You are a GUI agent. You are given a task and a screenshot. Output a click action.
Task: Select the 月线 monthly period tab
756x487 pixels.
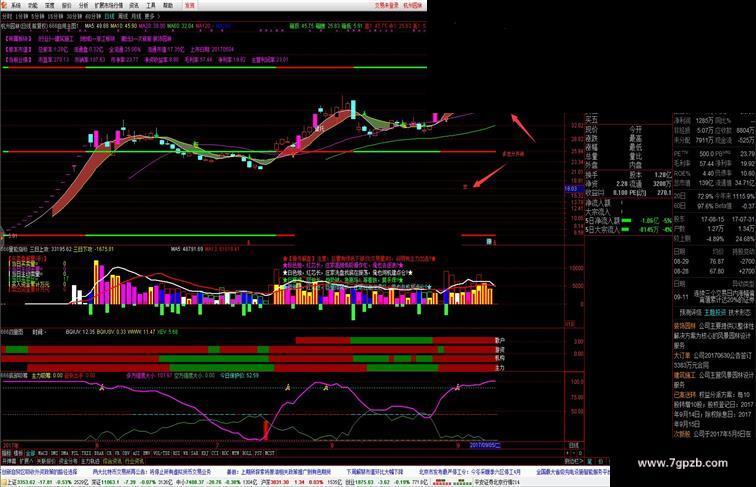(x=136, y=16)
